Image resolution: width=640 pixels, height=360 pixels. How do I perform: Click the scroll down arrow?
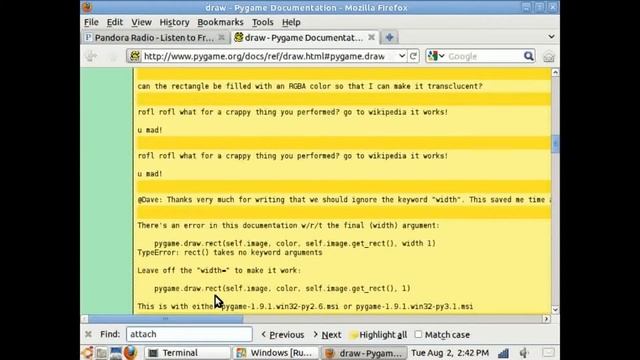coord(555,310)
